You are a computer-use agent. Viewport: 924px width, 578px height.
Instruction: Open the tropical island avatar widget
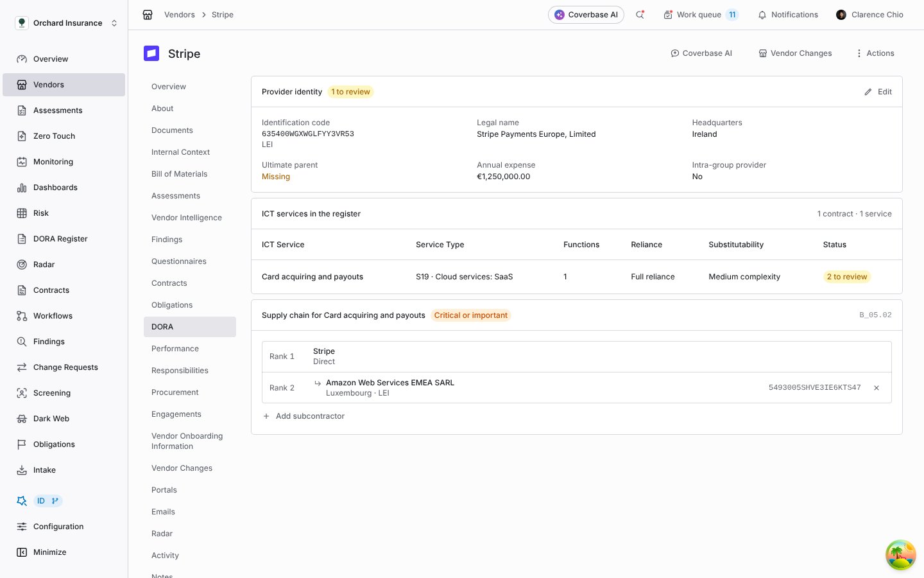click(900, 555)
